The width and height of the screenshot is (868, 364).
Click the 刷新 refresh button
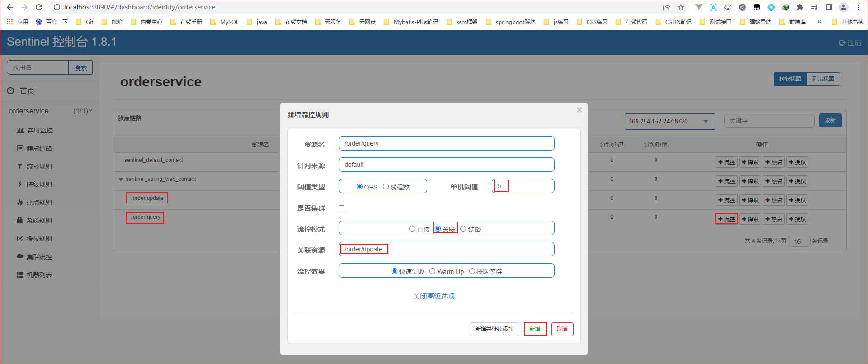coord(830,120)
